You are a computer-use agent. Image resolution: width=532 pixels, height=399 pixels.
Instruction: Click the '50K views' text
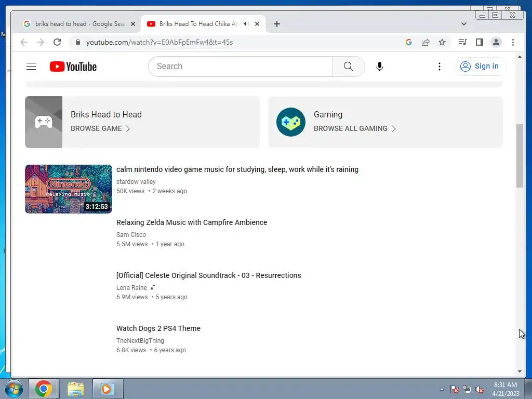coord(130,191)
